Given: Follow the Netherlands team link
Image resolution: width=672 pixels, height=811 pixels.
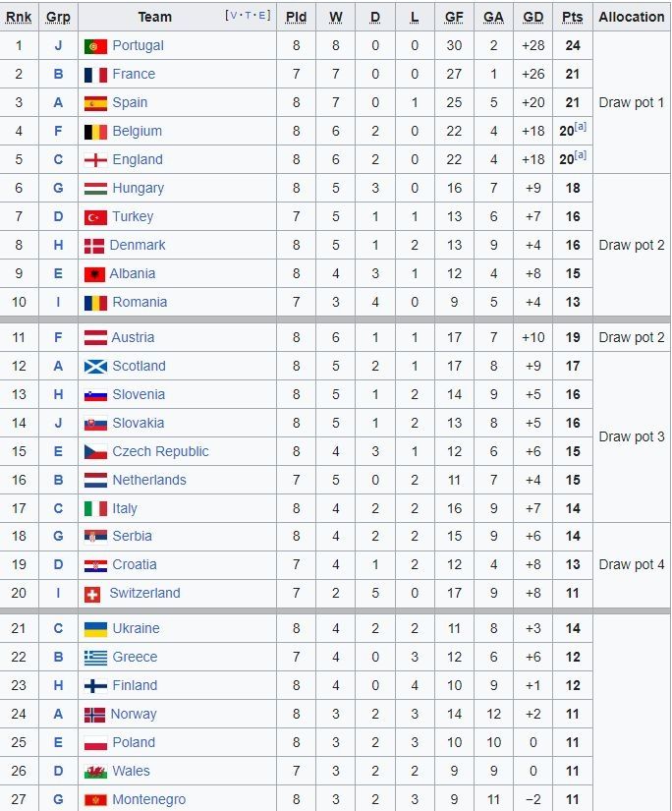Looking at the screenshot, I should (x=149, y=480).
